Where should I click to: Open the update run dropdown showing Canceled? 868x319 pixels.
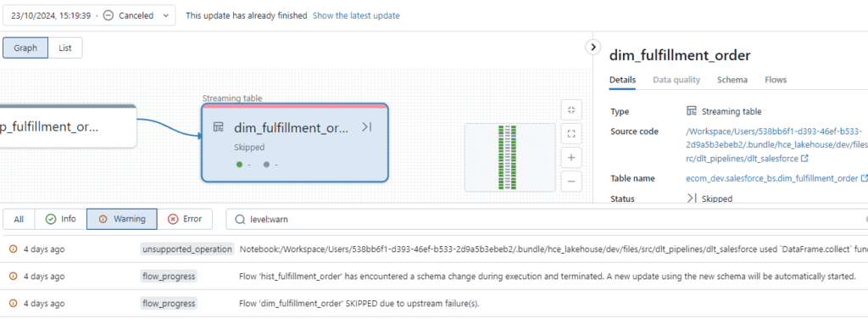pos(89,15)
